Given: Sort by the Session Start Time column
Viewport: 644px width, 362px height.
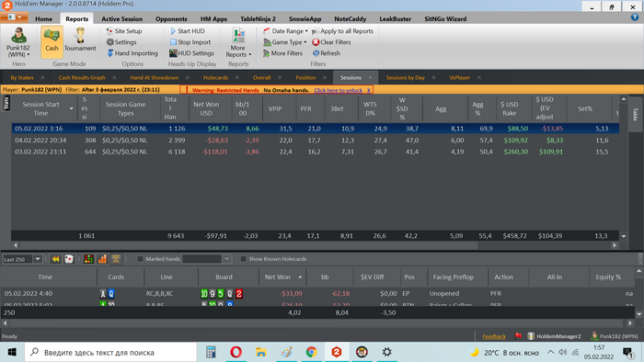Looking at the screenshot, I should click(43, 108).
